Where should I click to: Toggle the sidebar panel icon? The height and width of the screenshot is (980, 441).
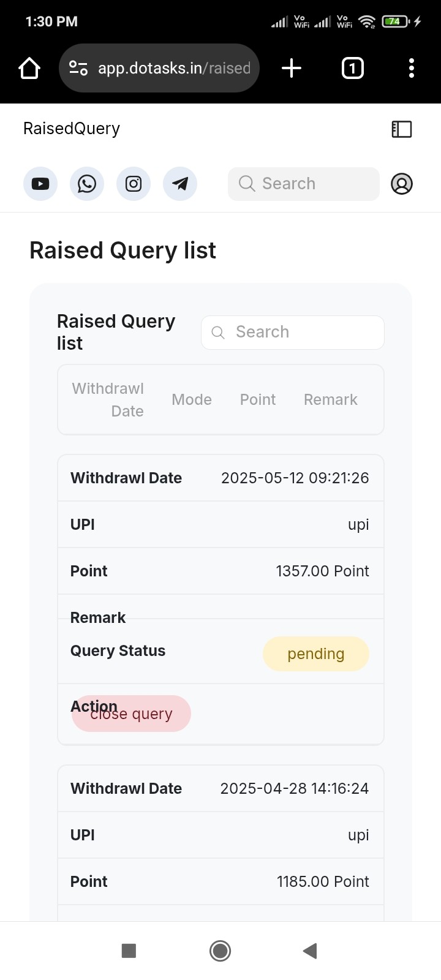[x=402, y=129]
